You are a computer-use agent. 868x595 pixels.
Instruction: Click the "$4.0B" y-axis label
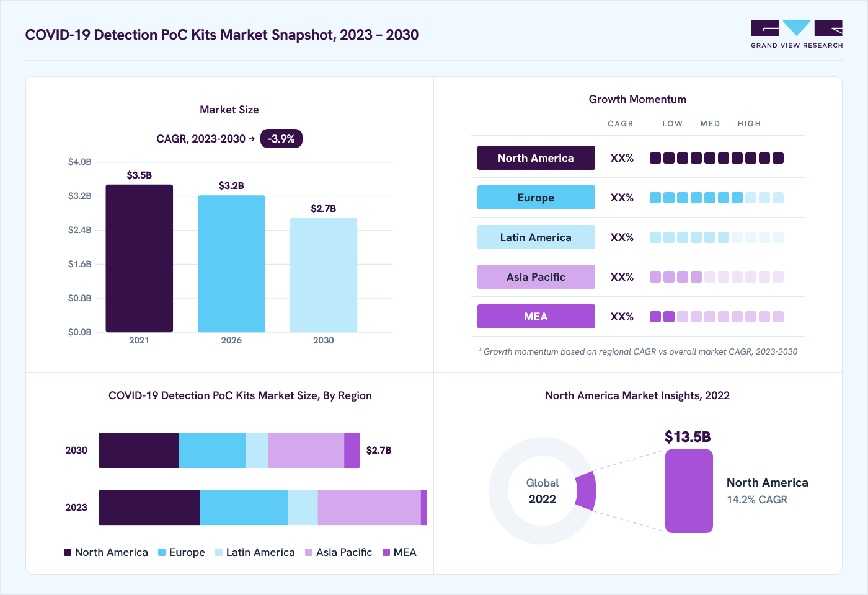pos(80,162)
